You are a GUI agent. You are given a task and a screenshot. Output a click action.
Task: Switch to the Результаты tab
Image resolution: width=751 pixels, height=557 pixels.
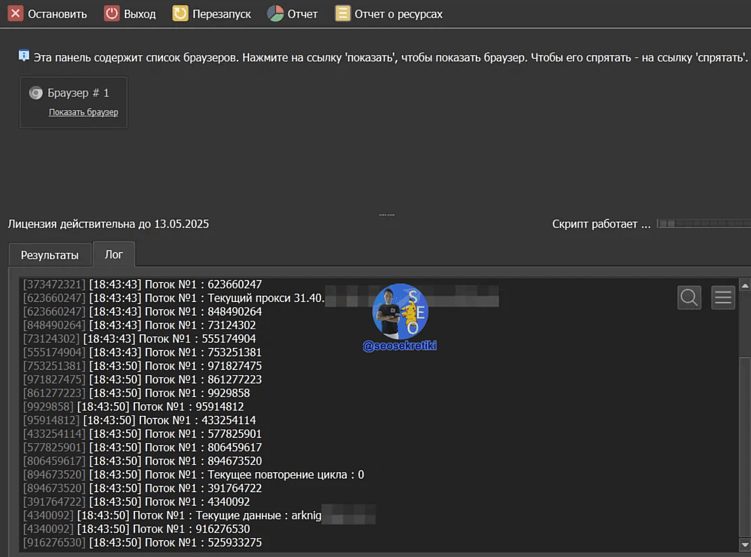tap(50, 255)
